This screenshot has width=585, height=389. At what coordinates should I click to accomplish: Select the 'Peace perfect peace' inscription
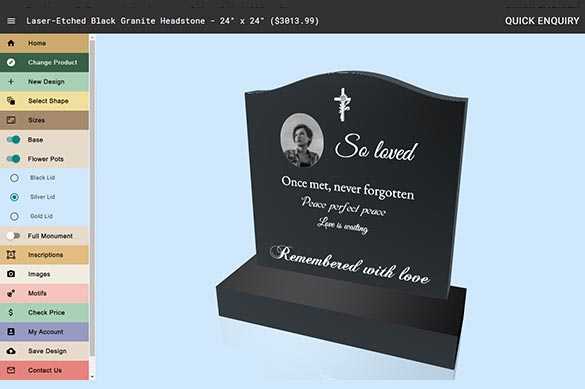point(343,207)
